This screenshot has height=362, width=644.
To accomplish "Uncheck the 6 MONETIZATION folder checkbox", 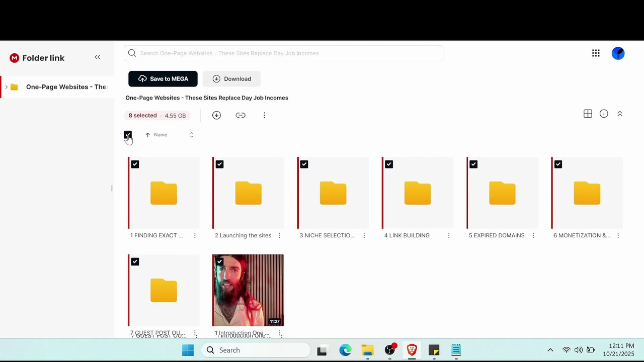I will click(x=558, y=164).
